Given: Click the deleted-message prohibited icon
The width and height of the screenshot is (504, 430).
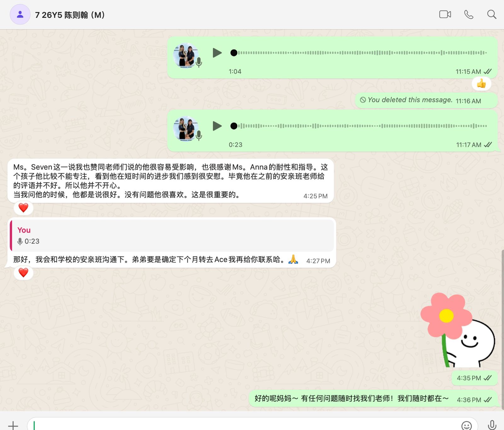Looking at the screenshot, I should 363,100.
